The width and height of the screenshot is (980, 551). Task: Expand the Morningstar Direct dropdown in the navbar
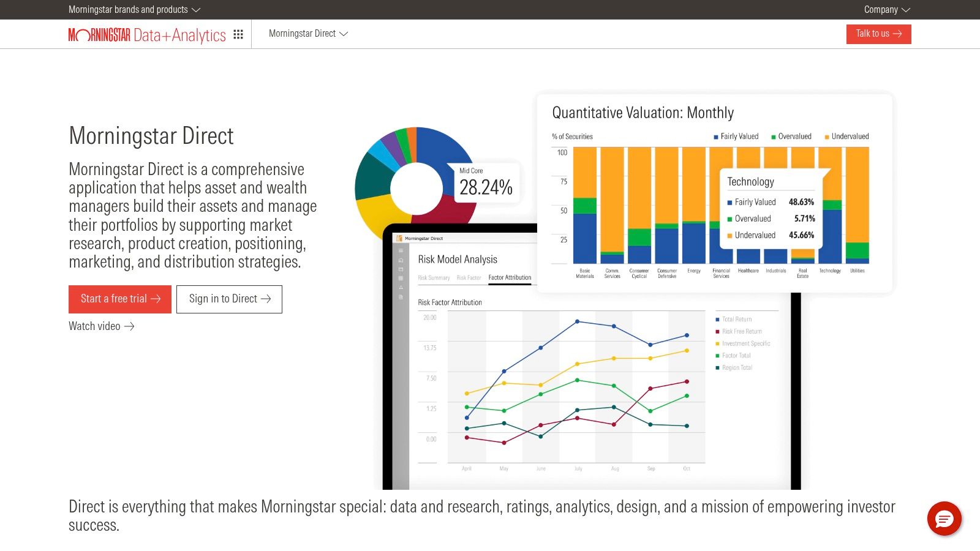308,34
